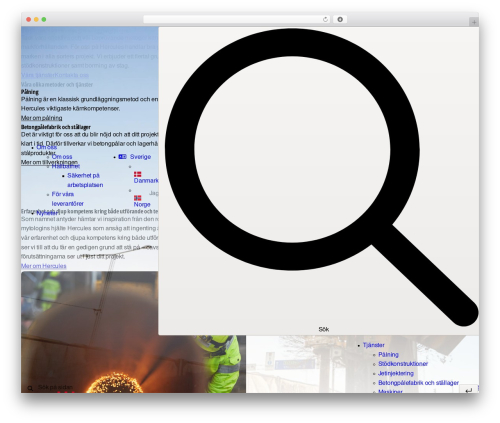Open the 'Pålning' link under Tjänster
Viewport: 500px width, 423px height.
(x=388, y=354)
